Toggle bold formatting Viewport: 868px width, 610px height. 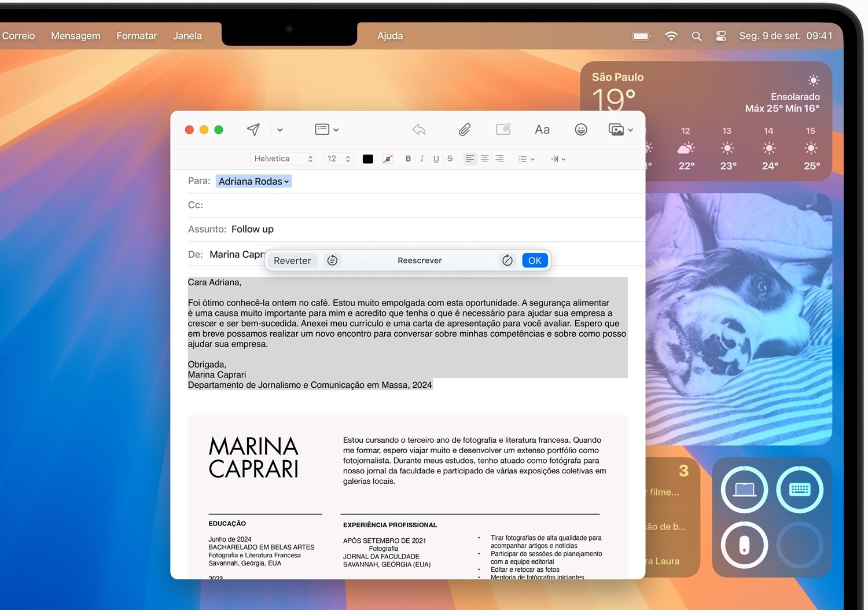(408, 159)
